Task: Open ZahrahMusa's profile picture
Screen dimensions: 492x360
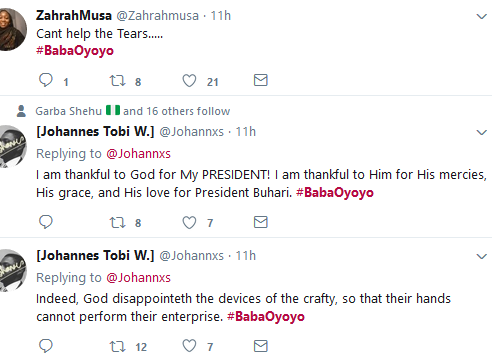Action: [11, 29]
